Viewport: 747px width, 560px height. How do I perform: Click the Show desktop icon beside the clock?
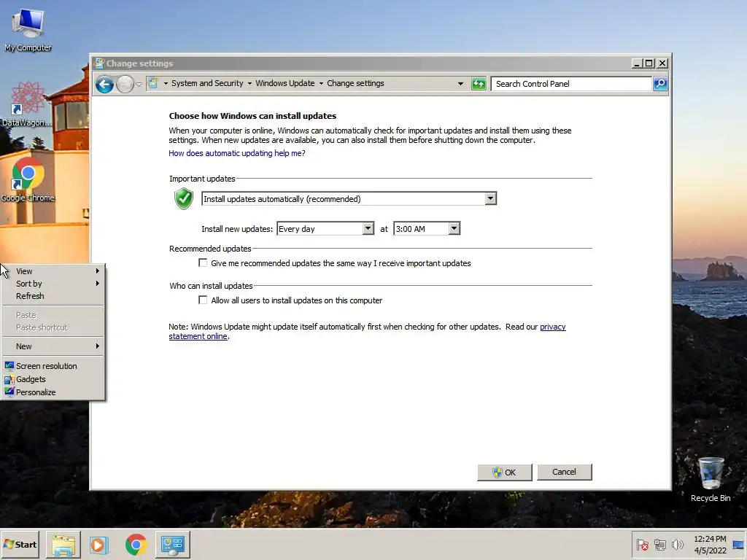(738, 545)
